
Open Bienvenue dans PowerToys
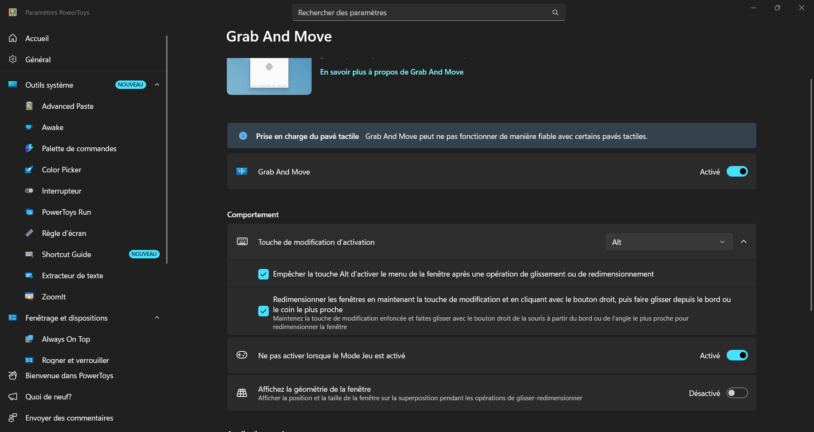[69, 375]
